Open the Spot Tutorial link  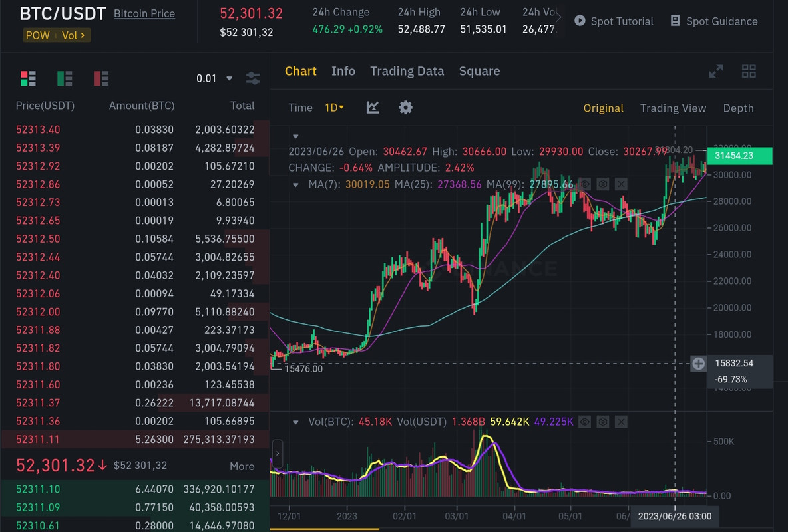point(622,21)
